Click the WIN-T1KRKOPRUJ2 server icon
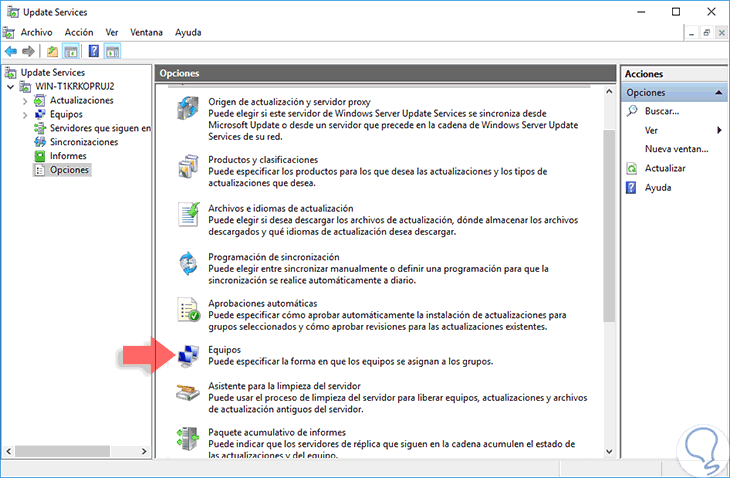This screenshot has height=478, width=730. [25, 87]
